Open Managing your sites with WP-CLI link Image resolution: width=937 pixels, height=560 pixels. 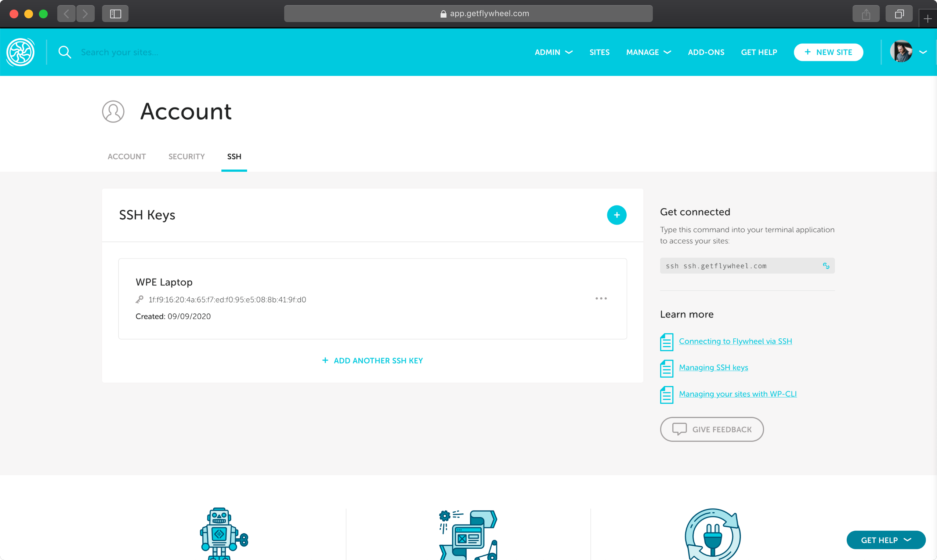[738, 394]
